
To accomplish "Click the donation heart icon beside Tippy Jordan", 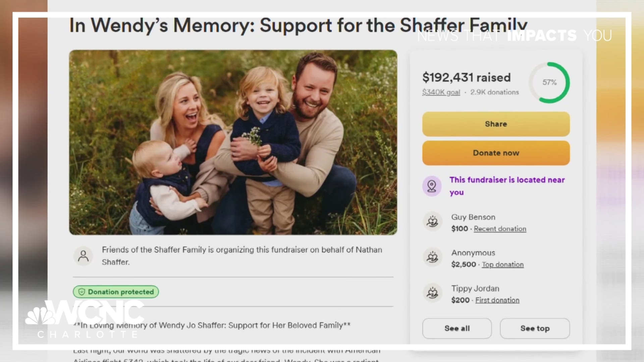I will 432,293.
